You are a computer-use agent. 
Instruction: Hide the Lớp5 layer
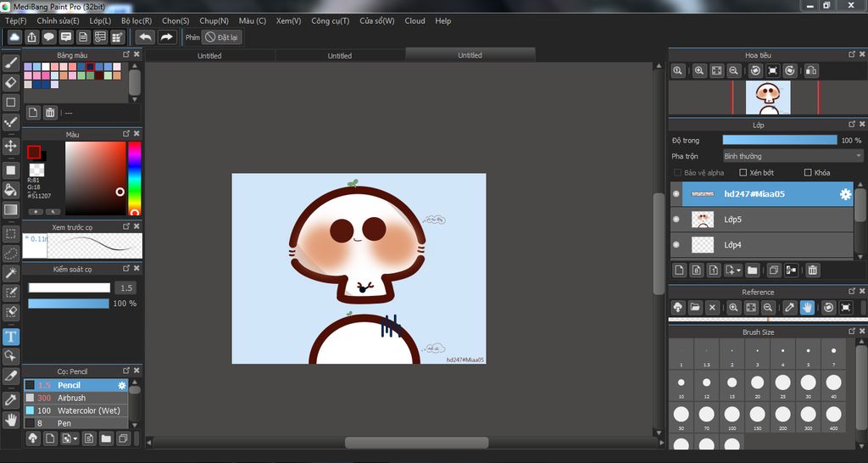676,220
